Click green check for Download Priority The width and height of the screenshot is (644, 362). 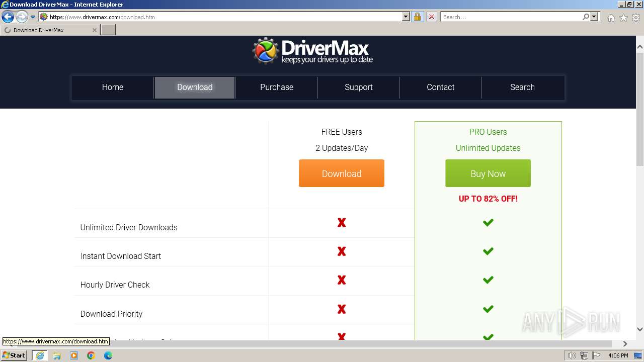(x=488, y=309)
